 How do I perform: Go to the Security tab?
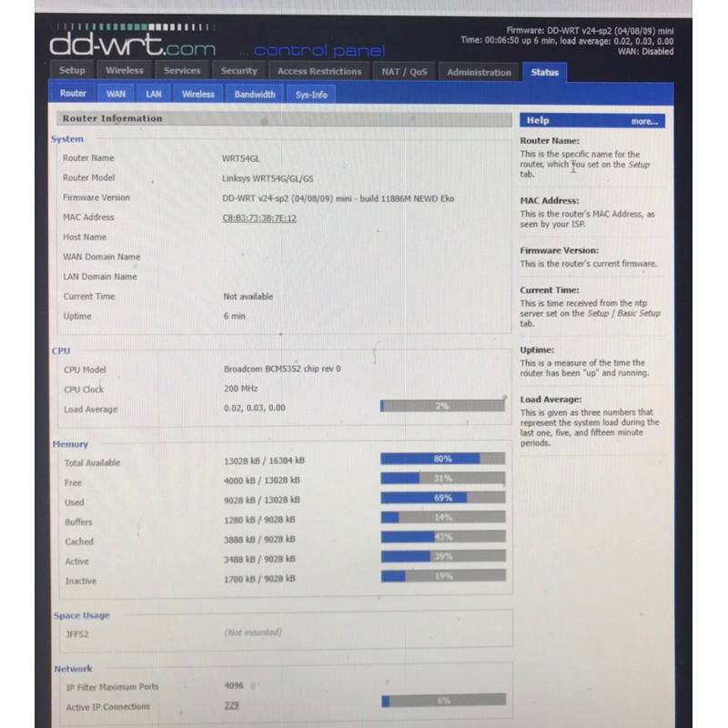click(x=238, y=71)
